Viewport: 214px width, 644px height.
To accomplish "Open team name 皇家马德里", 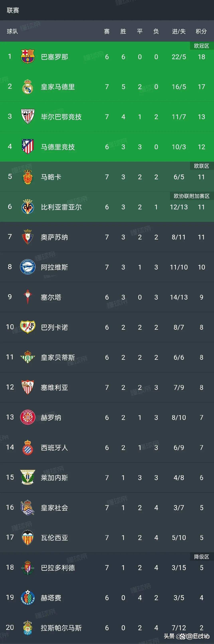I will coord(58,87).
